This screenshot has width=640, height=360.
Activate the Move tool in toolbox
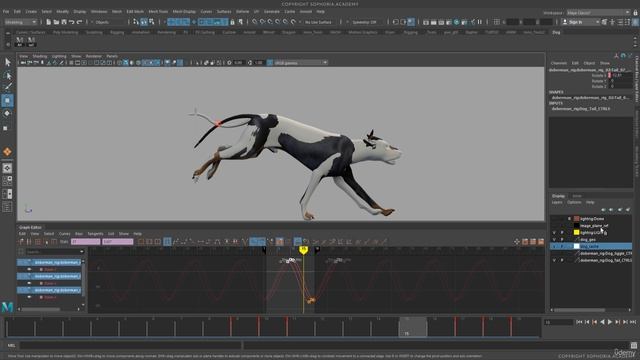point(7,100)
